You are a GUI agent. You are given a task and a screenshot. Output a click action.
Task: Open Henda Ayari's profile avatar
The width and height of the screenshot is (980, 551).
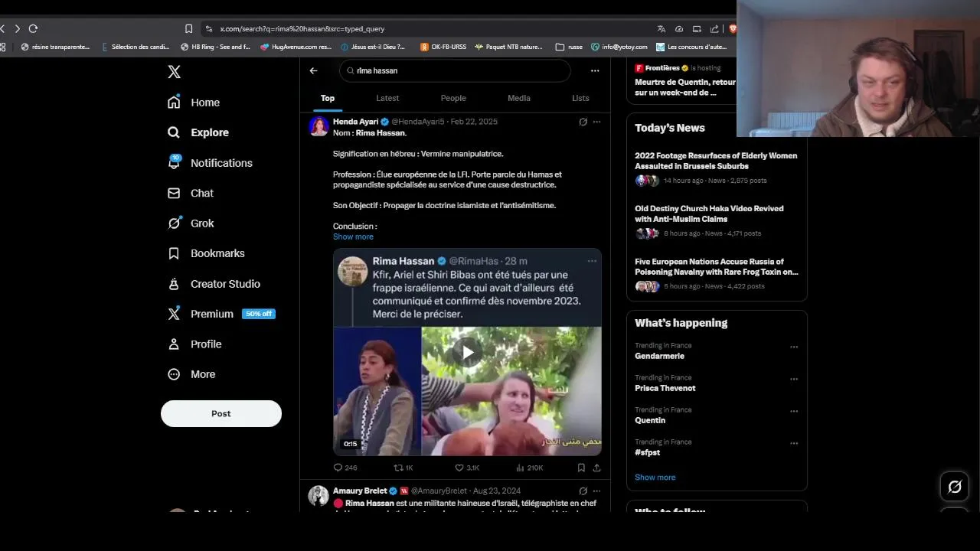coord(318,126)
